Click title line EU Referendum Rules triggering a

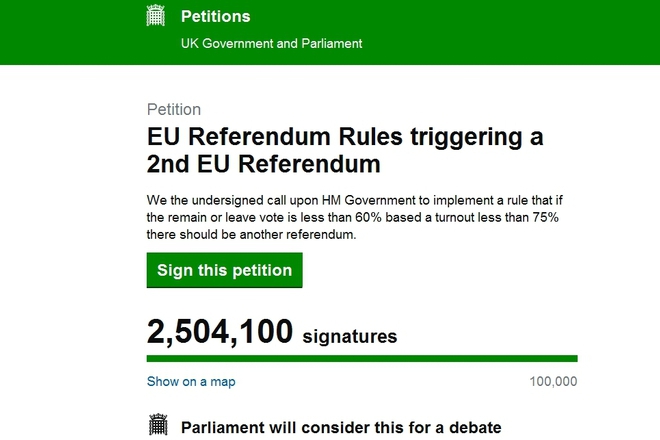344,137
